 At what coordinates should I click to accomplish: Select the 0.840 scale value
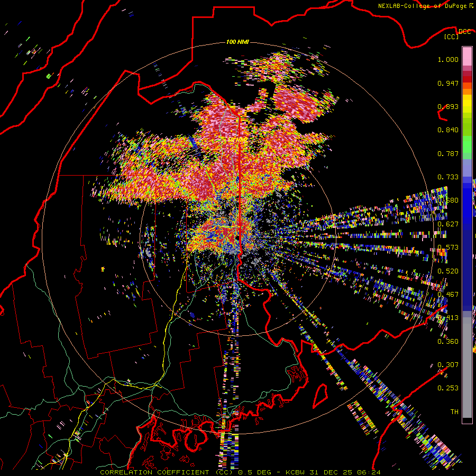(x=448, y=130)
